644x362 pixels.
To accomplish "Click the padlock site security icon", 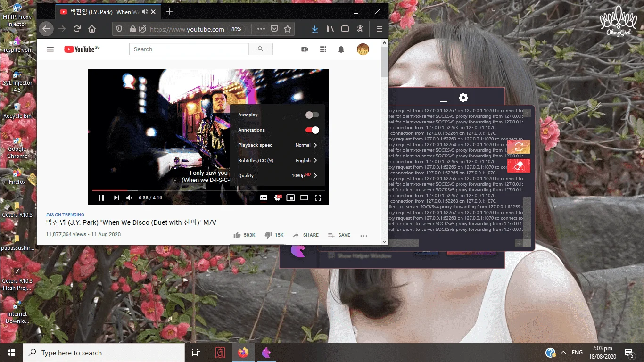I will [133, 29].
